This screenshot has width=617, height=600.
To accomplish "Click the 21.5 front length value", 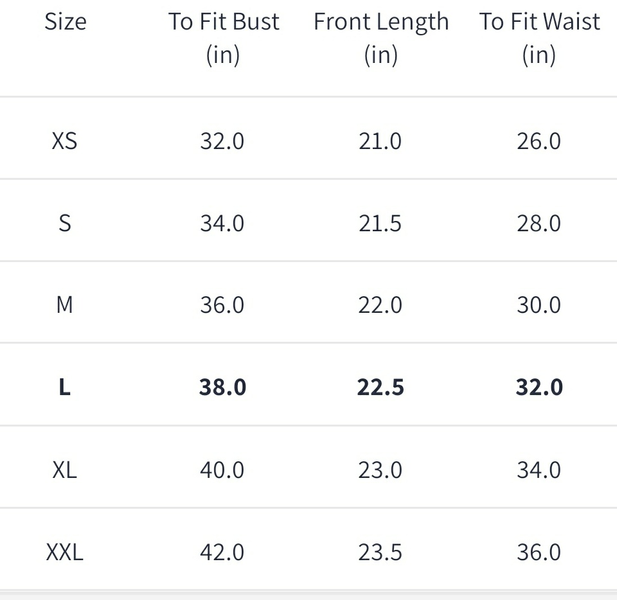I will point(380,223).
